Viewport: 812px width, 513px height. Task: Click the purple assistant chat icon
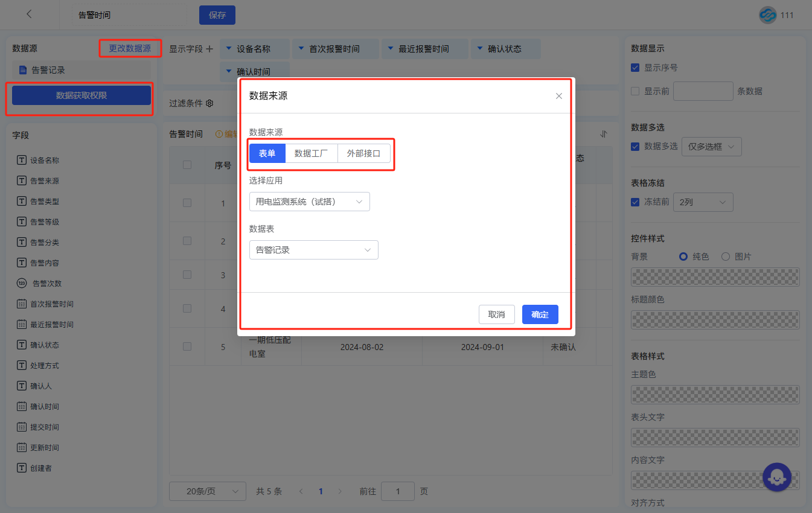click(x=777, y=477)
